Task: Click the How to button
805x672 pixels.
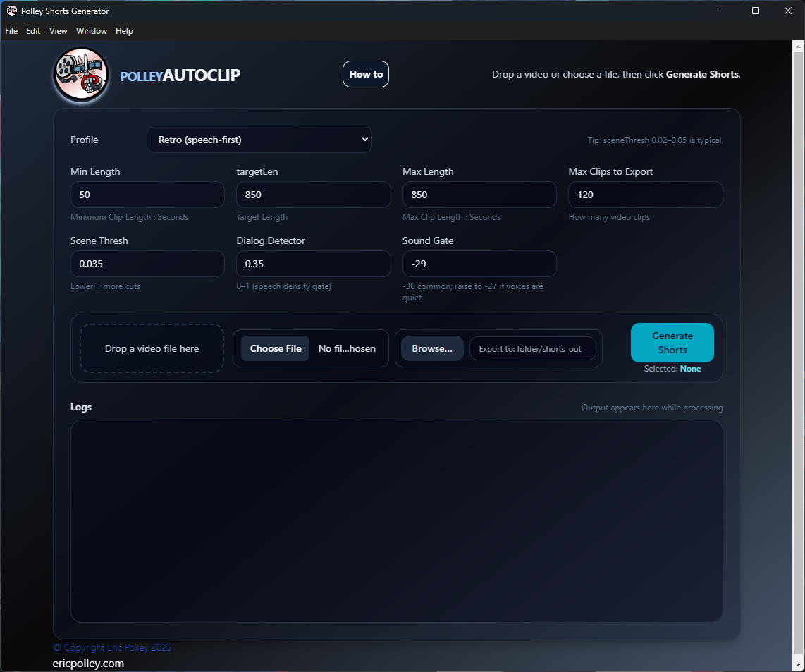Action: coord(366,74)
